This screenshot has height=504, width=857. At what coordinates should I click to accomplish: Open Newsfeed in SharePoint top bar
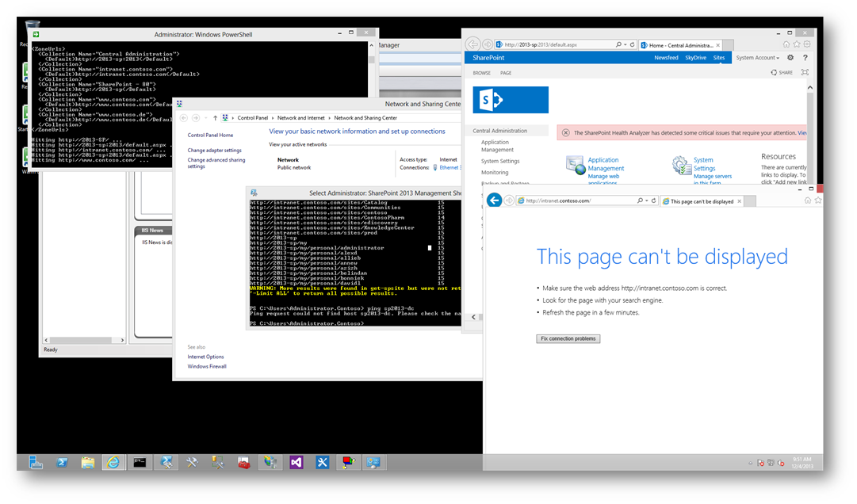click(x=666, y=57)
